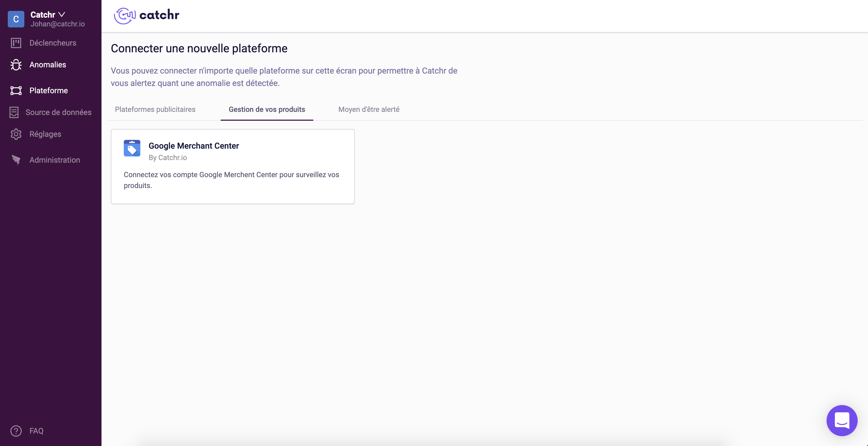868x446 pixels.
Task: Click the FAQ question mark icon
Action: click(16, 431)
